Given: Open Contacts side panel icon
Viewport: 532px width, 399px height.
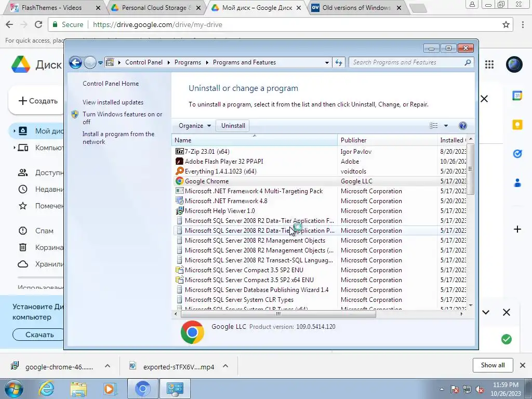Looking at the screenshot, I should (x=517, y=183).
